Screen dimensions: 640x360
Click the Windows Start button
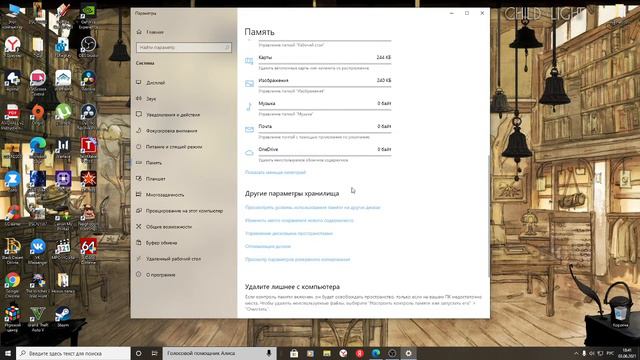[8, 353]
